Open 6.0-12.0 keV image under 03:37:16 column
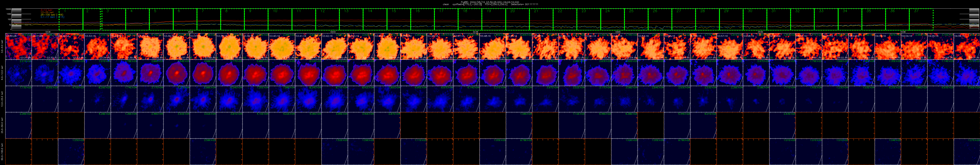This screenshot has width=980, height=165. coord(203,73)
